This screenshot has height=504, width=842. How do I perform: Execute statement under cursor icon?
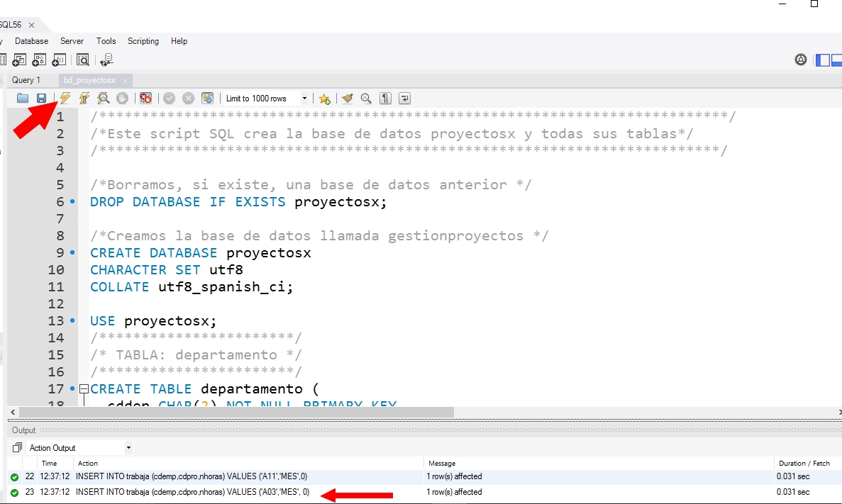click(x=84, y=99)
